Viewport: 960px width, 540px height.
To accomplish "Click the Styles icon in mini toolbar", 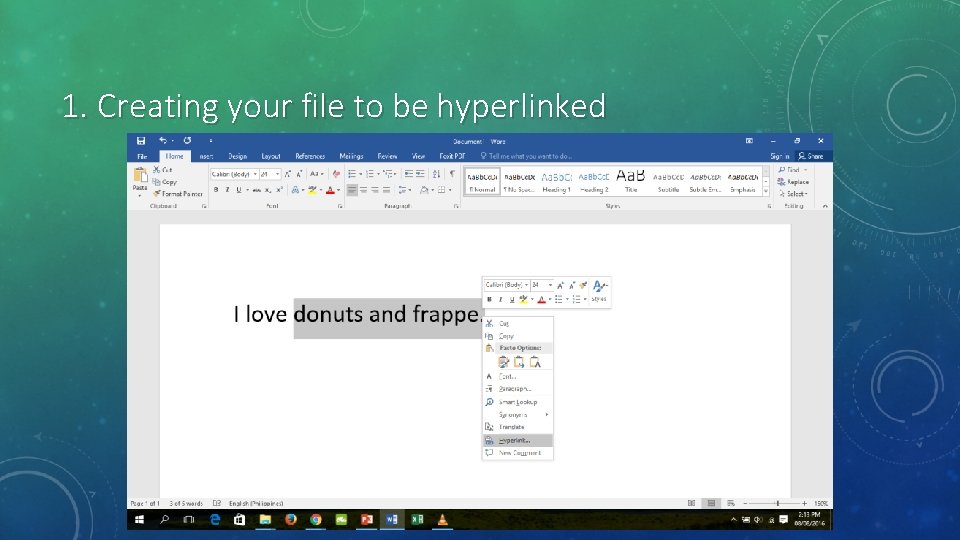I will click(599, 290).
